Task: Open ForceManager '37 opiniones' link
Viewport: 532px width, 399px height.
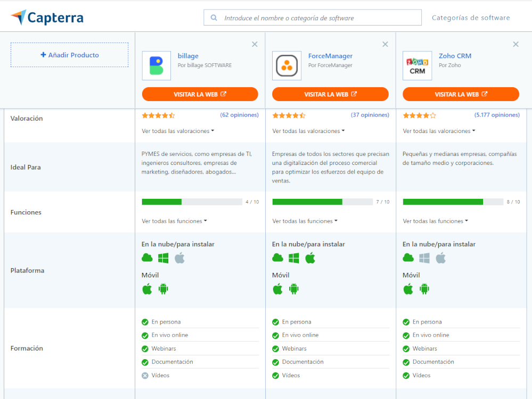Action: [370, 115]
